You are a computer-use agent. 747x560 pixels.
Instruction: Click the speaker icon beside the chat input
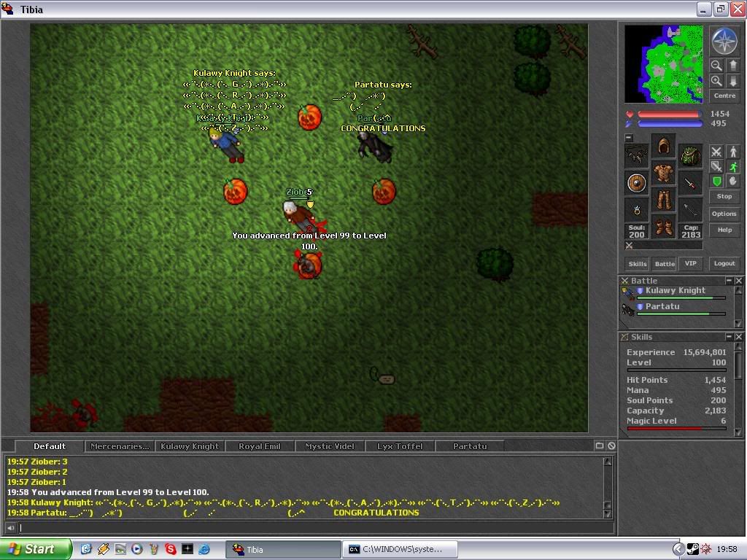pos(10,528)
